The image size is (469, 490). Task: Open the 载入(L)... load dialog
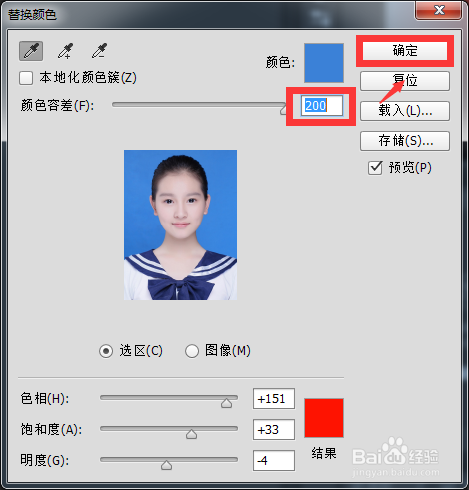pyautogui.click(x=405, y=111)
